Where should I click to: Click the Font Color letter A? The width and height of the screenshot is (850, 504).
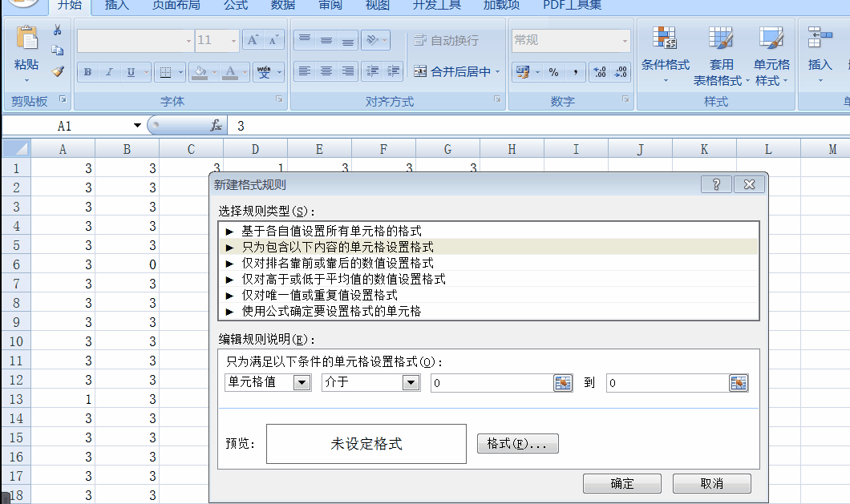230,71
